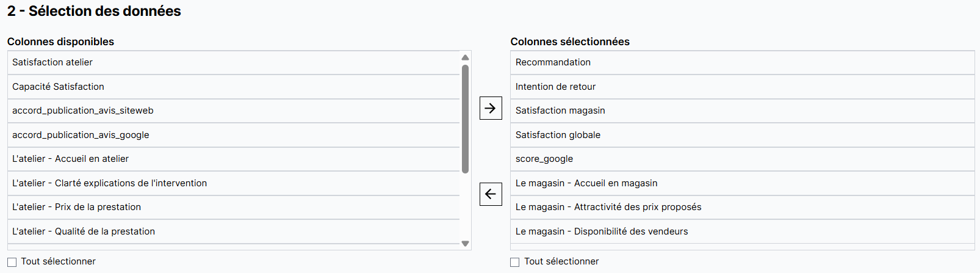Image resolution: width=980 pixels, height=273 pixels.
Task: Select 'Capacité Satisfaction' item
Action: pos(58,87)
